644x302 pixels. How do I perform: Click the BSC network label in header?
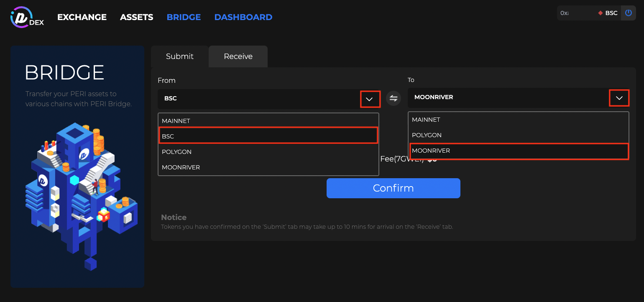611,13
